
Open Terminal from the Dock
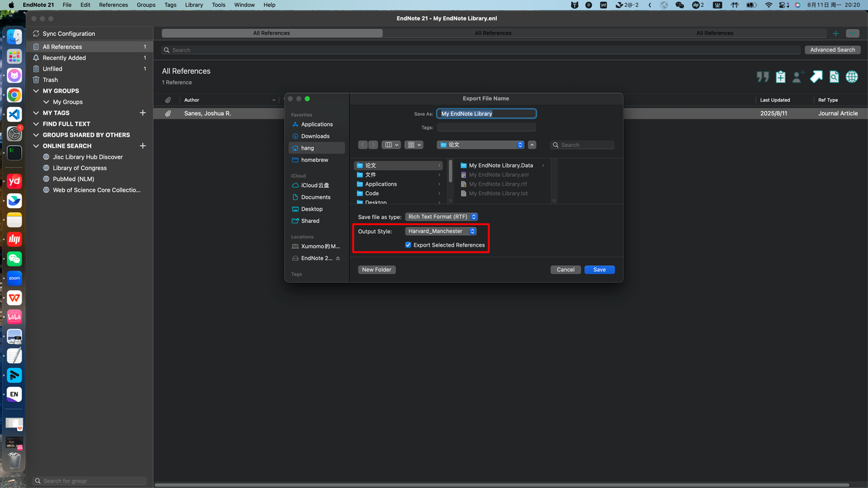tap(14, 152)
